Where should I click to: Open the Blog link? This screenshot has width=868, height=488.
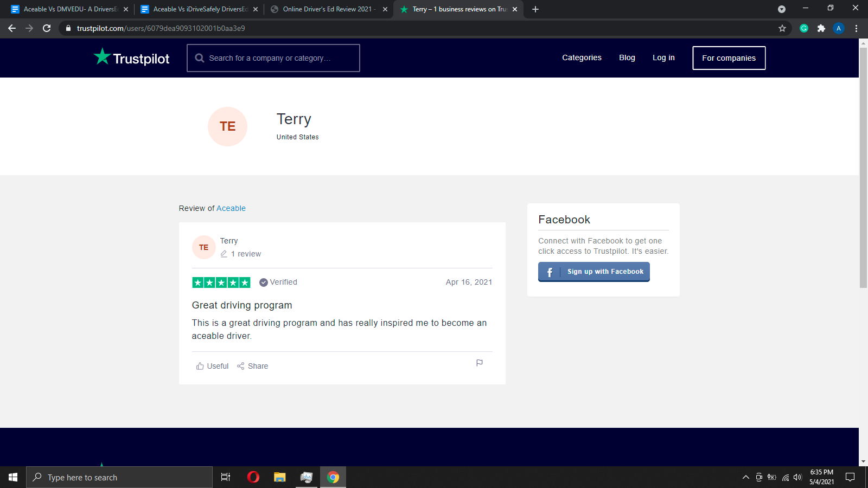point(627,57)
